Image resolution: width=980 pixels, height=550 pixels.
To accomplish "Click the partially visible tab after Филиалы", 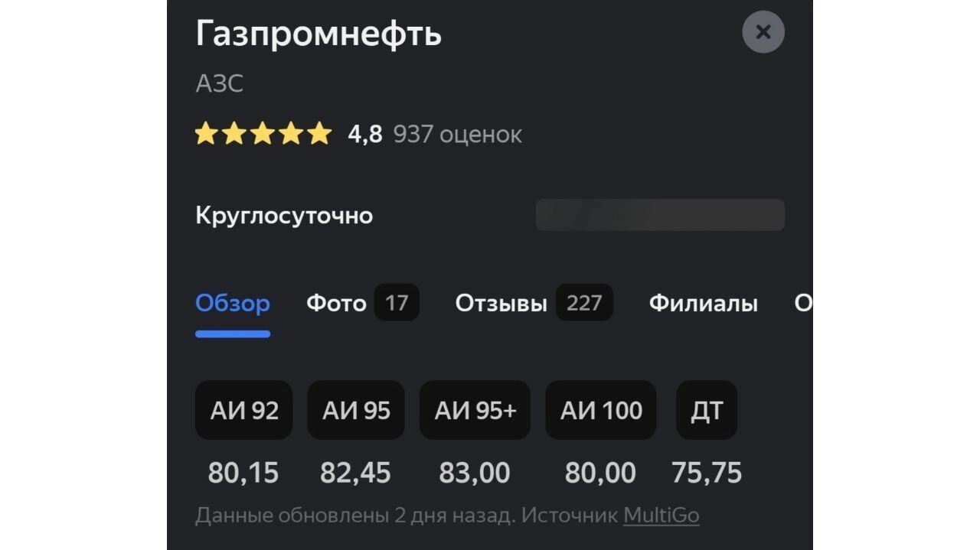I will tap(802, 304).
